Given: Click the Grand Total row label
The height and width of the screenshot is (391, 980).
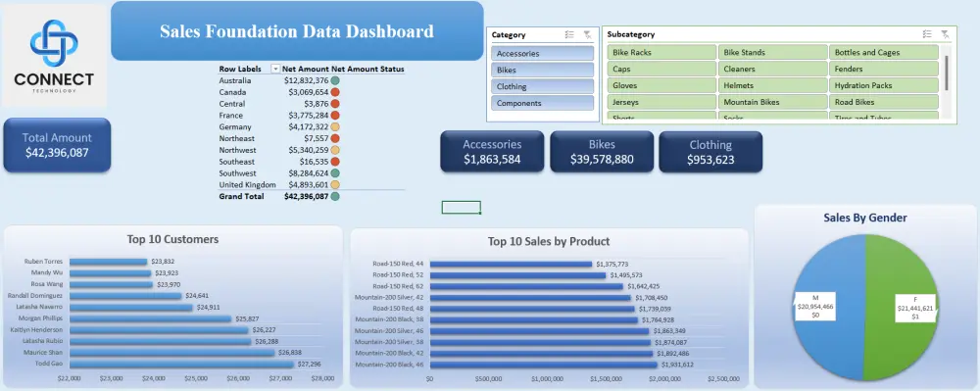Looking at the screenshot, I should 241,196.
